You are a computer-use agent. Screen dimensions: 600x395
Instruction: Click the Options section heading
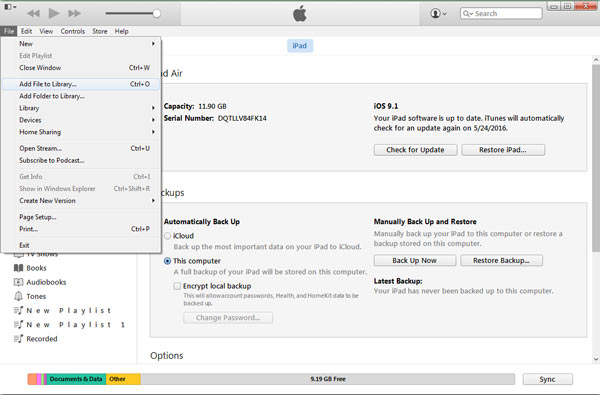pos(166,356)
